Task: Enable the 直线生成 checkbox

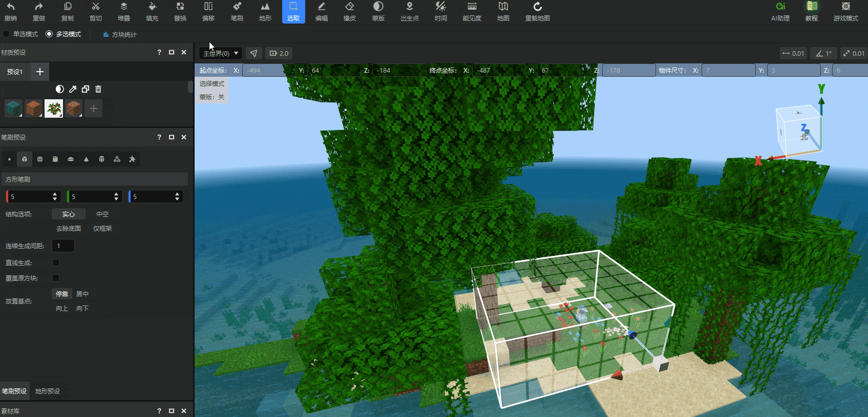Action: click(x=56, y=262)
